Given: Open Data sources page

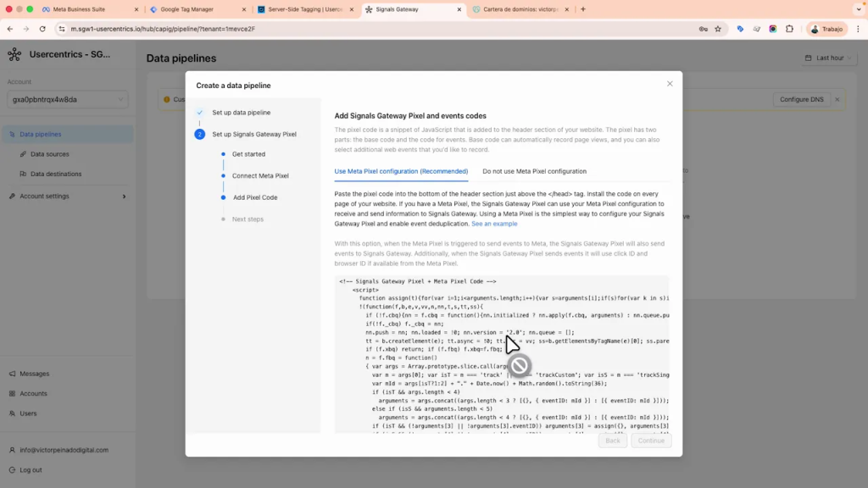Looking at the screenshot, I should pyautogui.click(x=49, y=154).
